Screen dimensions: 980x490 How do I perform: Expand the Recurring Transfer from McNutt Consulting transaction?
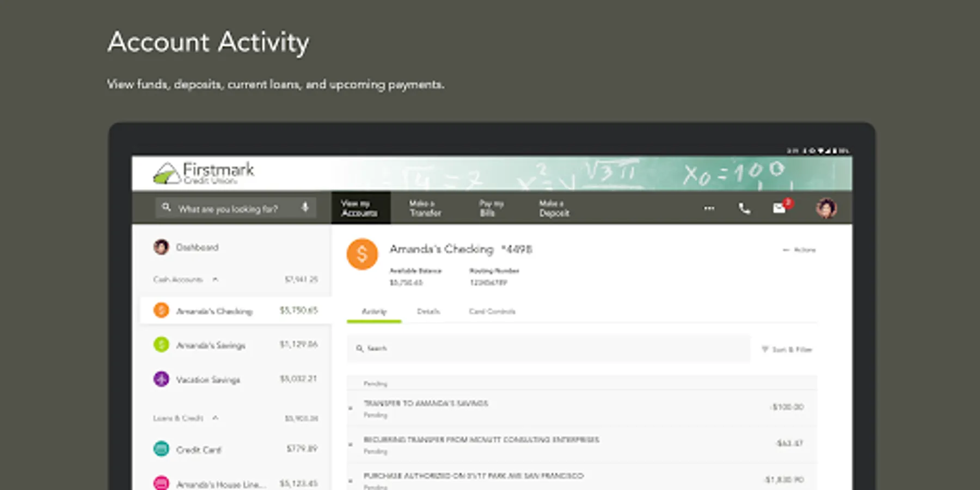pos(351,444)
